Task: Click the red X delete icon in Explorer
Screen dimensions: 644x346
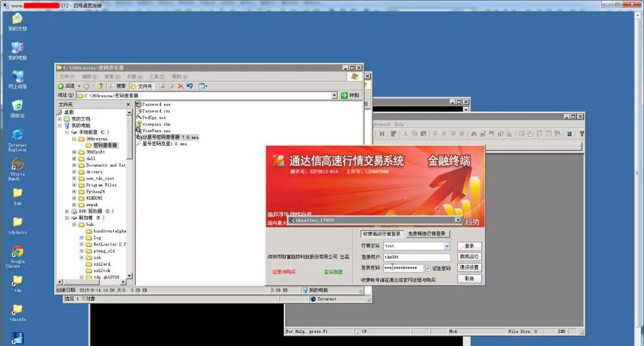Action: coord(180,86)
